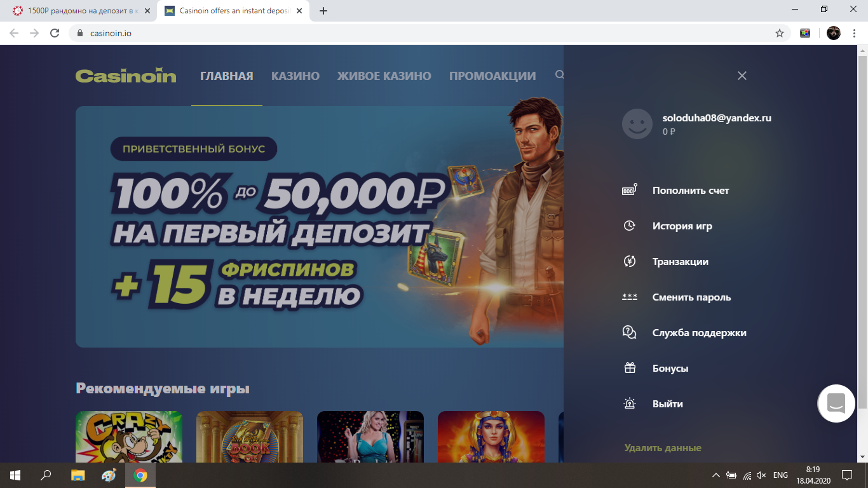Click the game history clock icon
The height and width of the screenshot is (488, 868).
tap(630, 226)
